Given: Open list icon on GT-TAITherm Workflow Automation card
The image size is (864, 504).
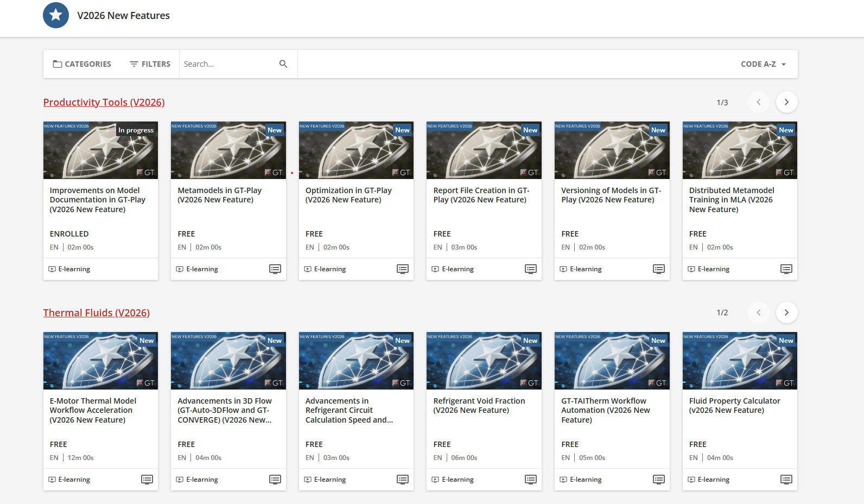Looking at the screenshot, I should (659, 480).
